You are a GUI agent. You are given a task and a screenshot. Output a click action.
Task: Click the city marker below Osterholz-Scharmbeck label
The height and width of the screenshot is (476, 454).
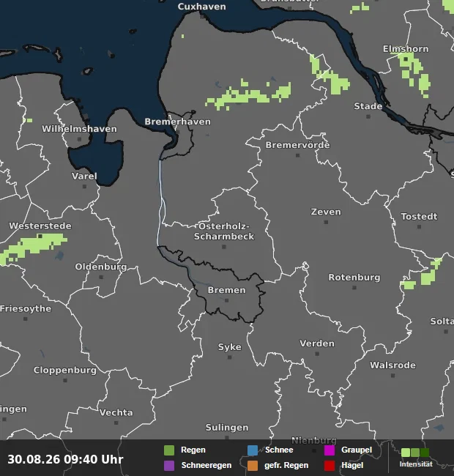point(224,247)
